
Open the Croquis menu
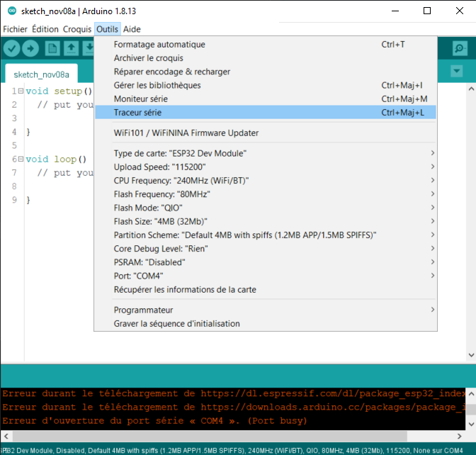(77, 29)
